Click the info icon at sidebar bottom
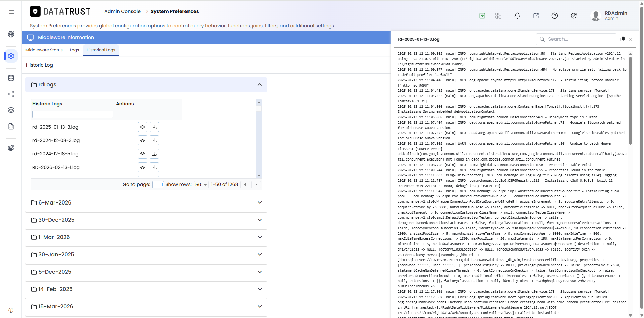The image size is (644, 318). point(11,310)
